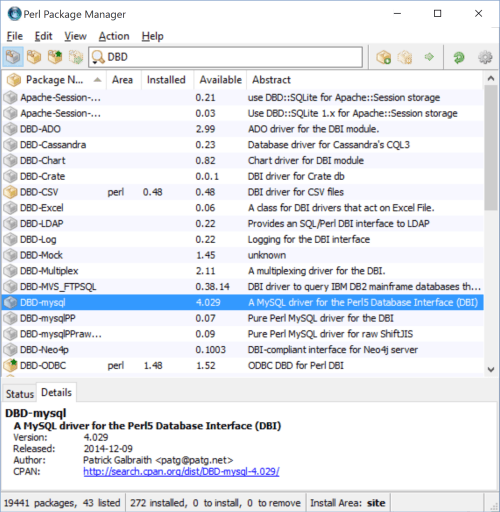Select the DBD-mysqlPPraw... package name
Screen dimensions: 500x512
point(61,334)
